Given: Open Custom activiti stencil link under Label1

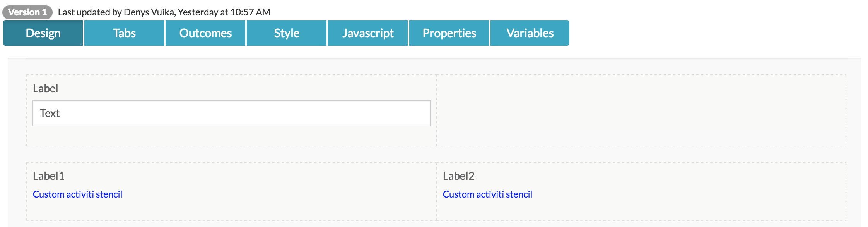Looking at the screenshot, I should (x=77, y=194).
